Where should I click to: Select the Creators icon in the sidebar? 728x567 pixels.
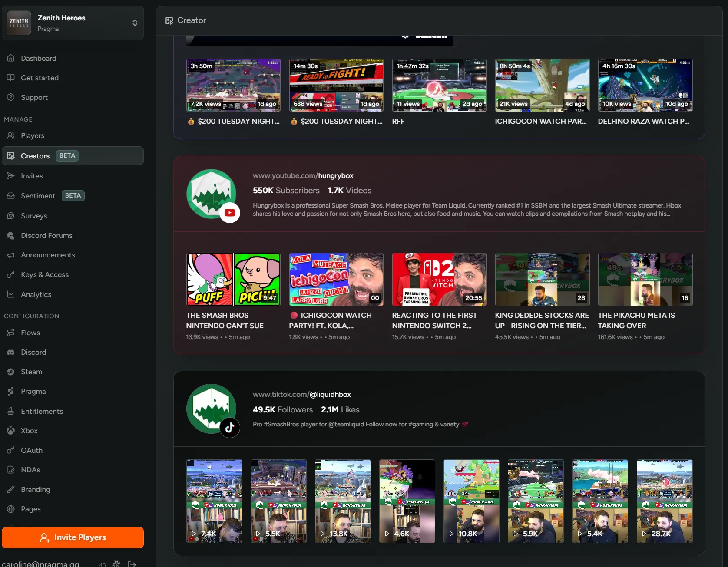coord(10,155)
